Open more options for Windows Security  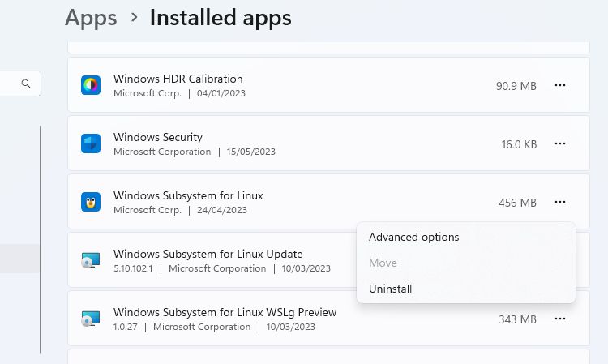[560, 143]
